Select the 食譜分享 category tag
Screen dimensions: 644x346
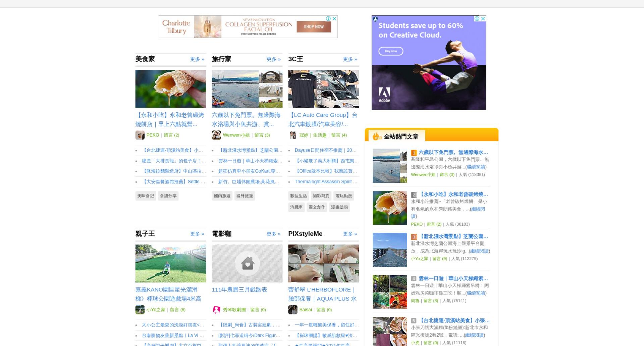(168, 196)
